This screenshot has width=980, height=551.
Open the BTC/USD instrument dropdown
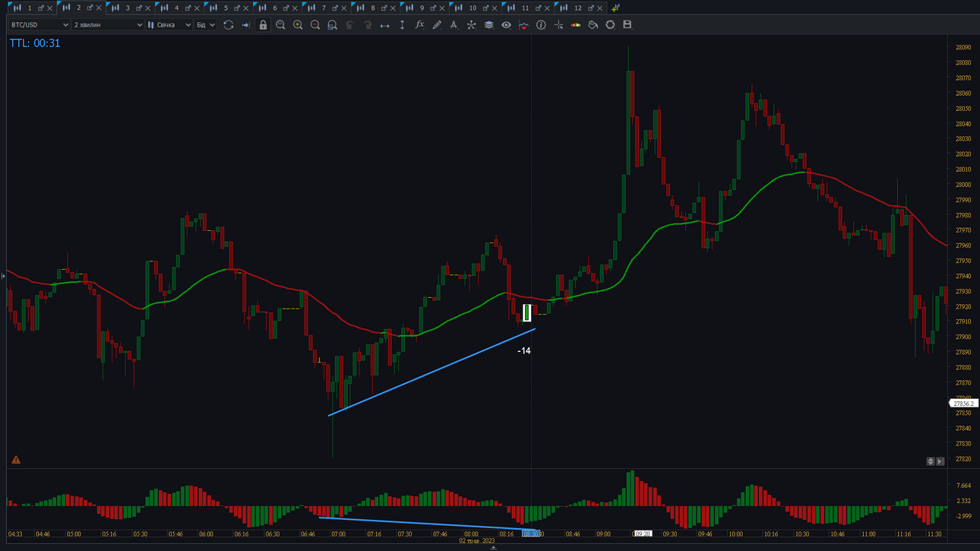tap(39, 25)
